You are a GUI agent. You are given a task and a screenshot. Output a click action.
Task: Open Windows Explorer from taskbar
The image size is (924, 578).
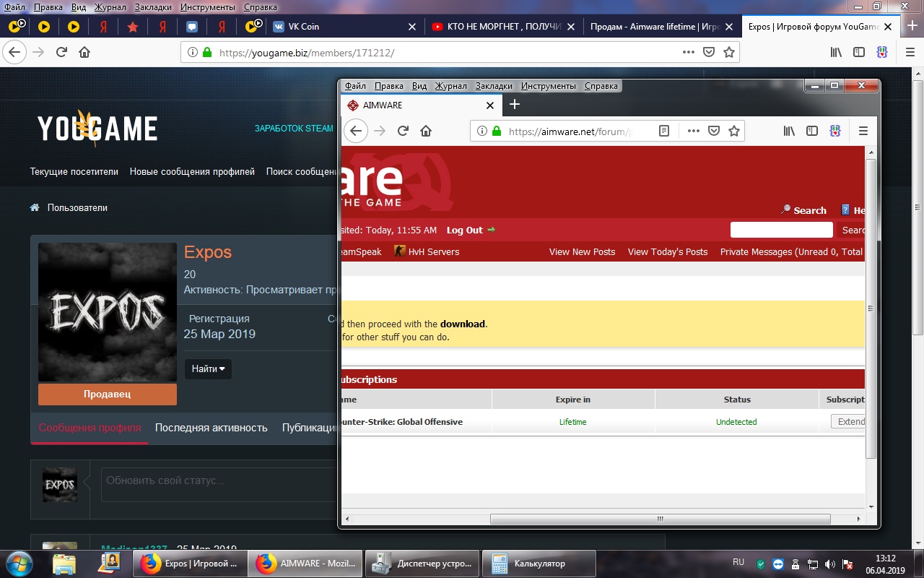point(64,564)
